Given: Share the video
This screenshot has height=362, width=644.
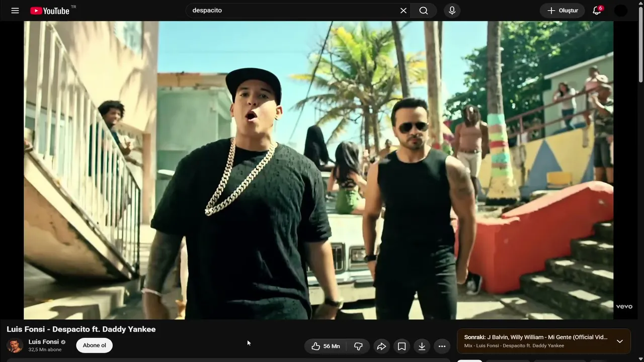Looking at the screenshot, I should point(381,346).
